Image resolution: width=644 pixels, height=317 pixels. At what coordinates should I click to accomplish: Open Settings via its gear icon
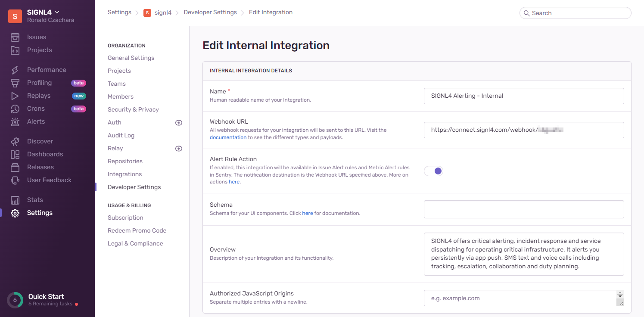point(15,213)
